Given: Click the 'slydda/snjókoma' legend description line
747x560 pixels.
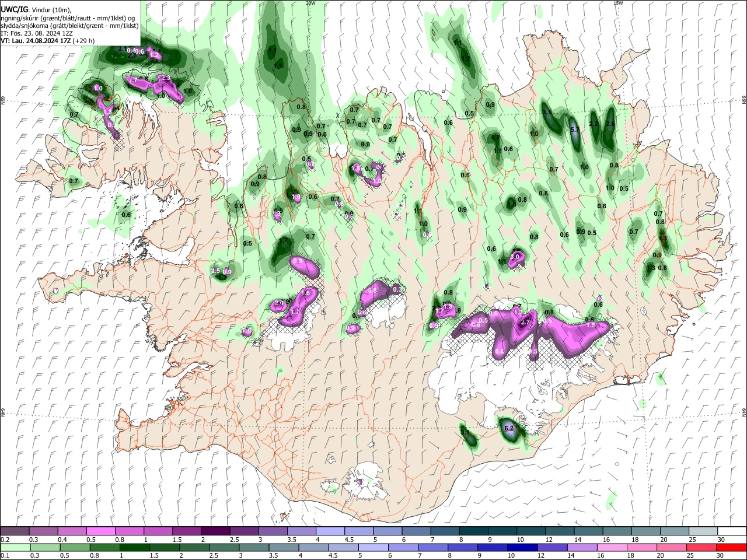Looking at the screenshot, I should (x=69, y=26).
